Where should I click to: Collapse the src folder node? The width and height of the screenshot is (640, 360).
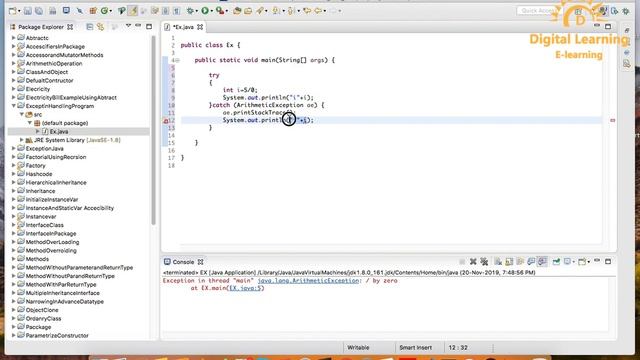[x=22, y=114]
